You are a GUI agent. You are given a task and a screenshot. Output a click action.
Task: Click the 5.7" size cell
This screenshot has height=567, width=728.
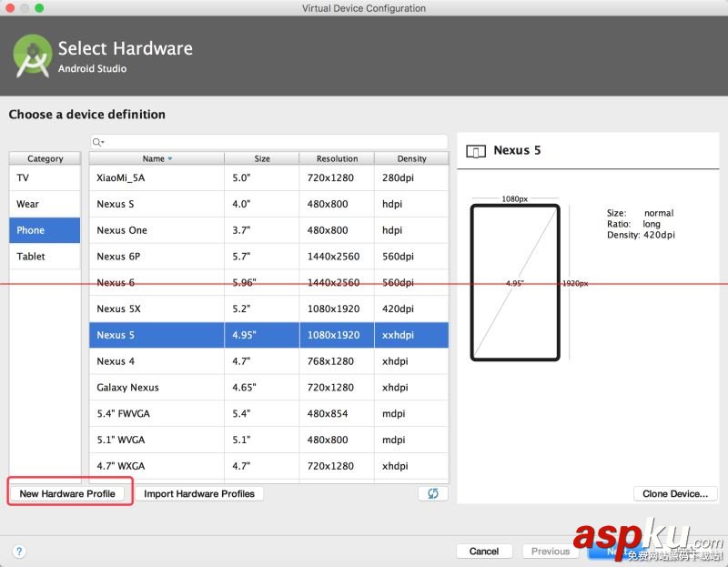click(x=262, y=257)
